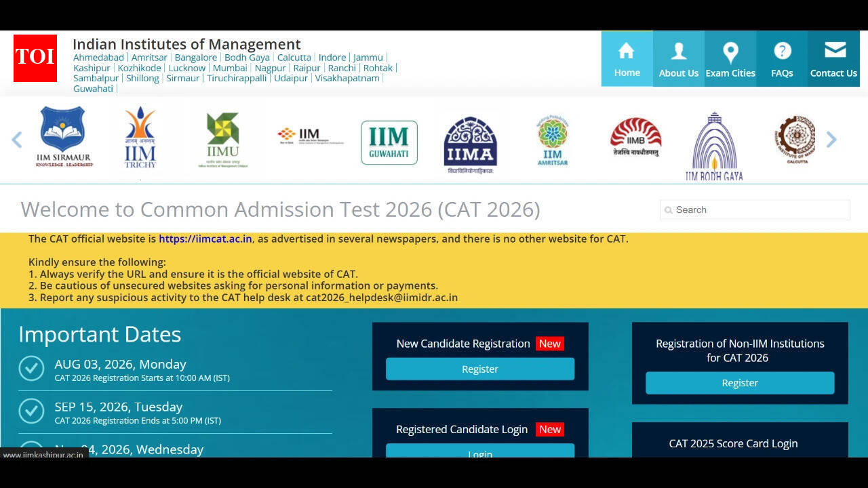Viewport: 868px width, 488px height.
Task: Click Register under New Candidate Registration
Action: (x=480, y=369)
